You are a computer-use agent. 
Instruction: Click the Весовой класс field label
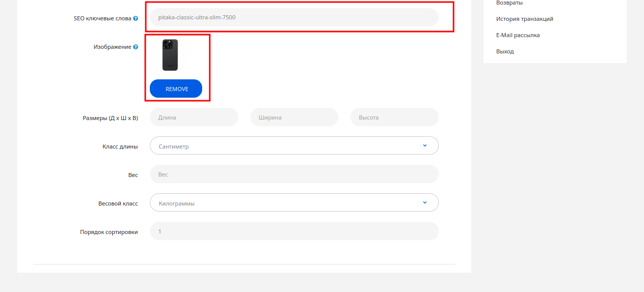[118, 203]
